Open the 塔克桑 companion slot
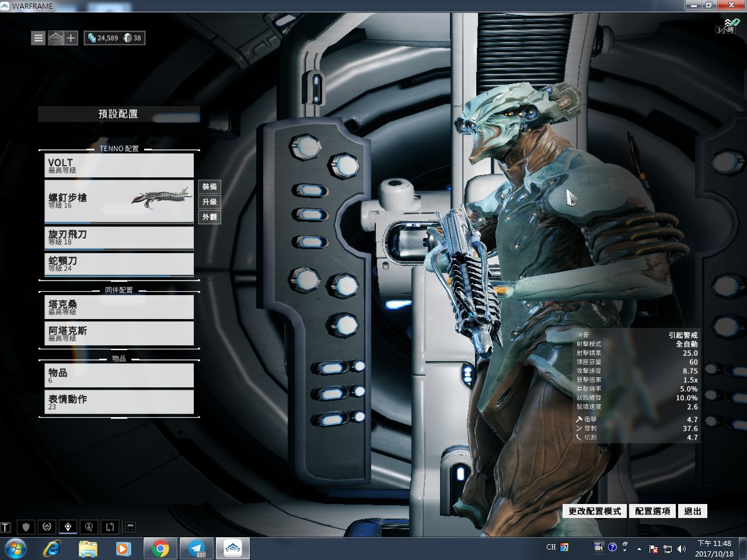This screenshot has height=560, width=747. 119,307
